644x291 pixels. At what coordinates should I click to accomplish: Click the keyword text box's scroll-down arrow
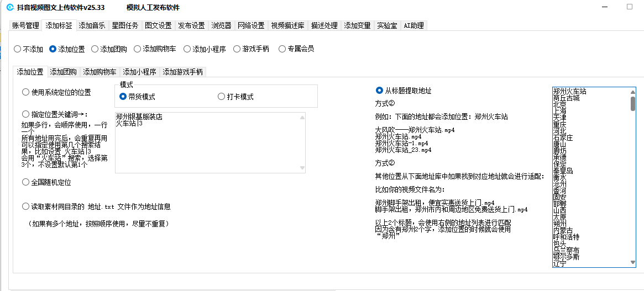(302, 168)
